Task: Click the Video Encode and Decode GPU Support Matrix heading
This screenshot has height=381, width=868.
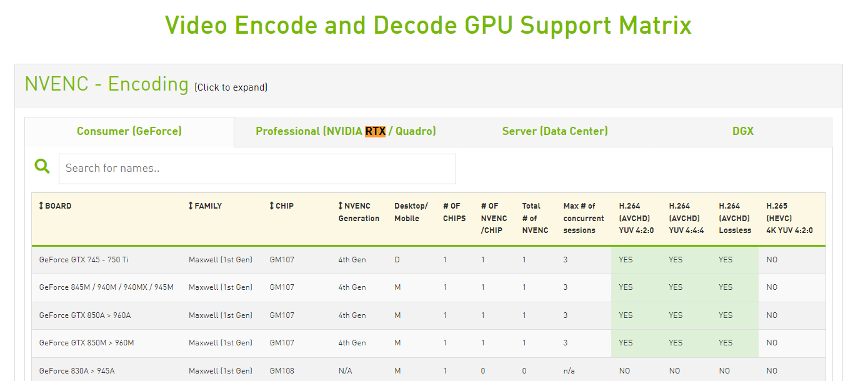Action: (428, 25)
